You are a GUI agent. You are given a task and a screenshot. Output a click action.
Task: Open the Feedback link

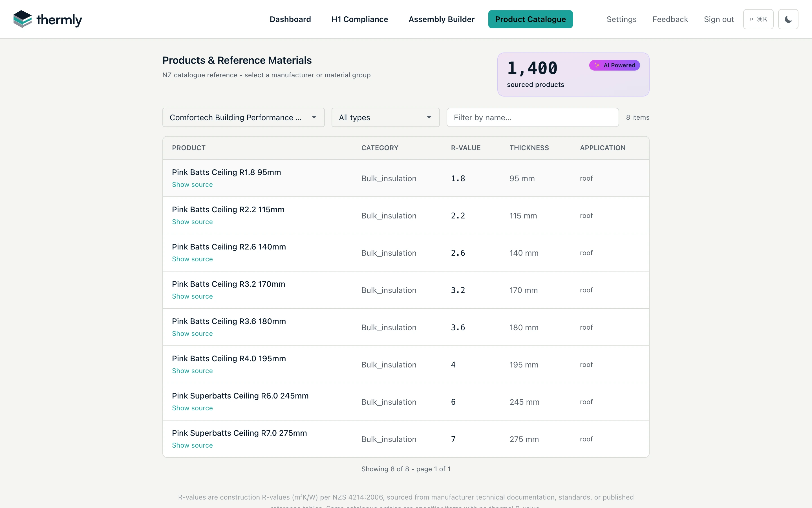(670, 19)
